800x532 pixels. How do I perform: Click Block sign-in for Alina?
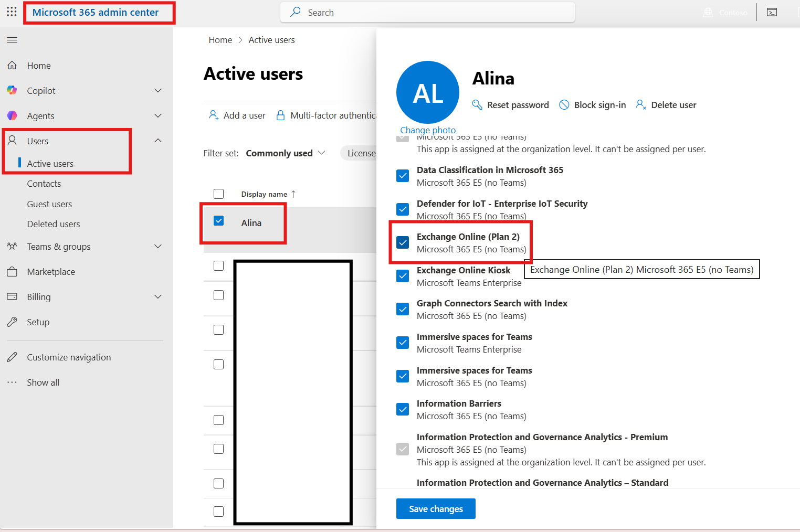coord(593,105)
